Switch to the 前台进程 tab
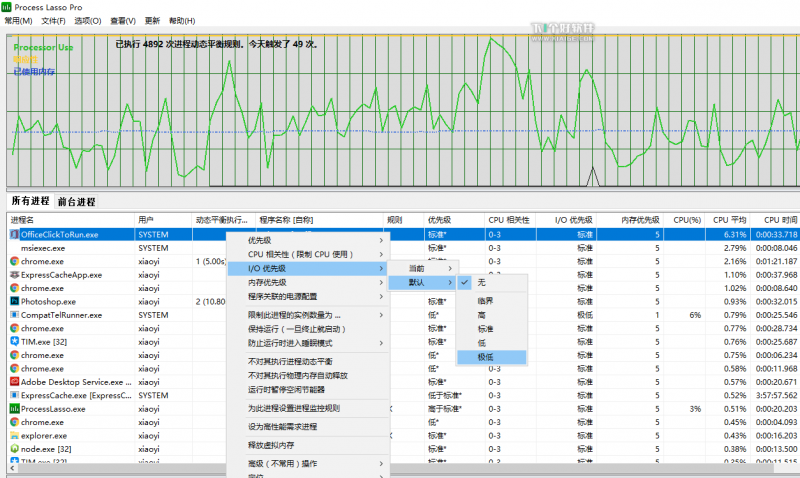This screenshot has width=800, height=478. (x=76, y=201)
